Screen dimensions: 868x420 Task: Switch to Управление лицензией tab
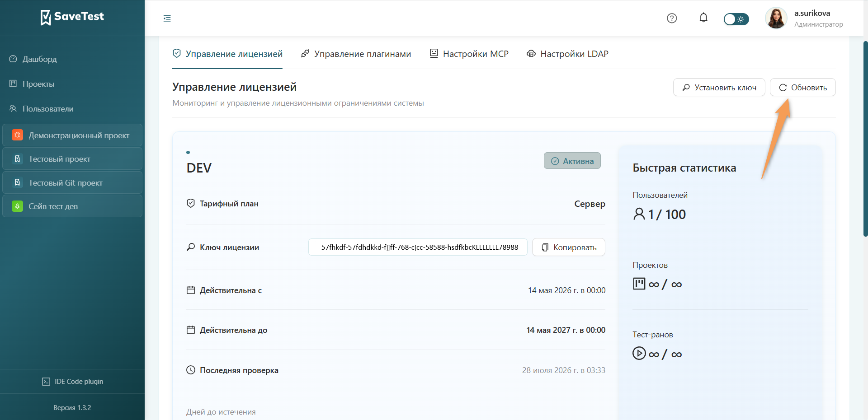coord(227,54)
